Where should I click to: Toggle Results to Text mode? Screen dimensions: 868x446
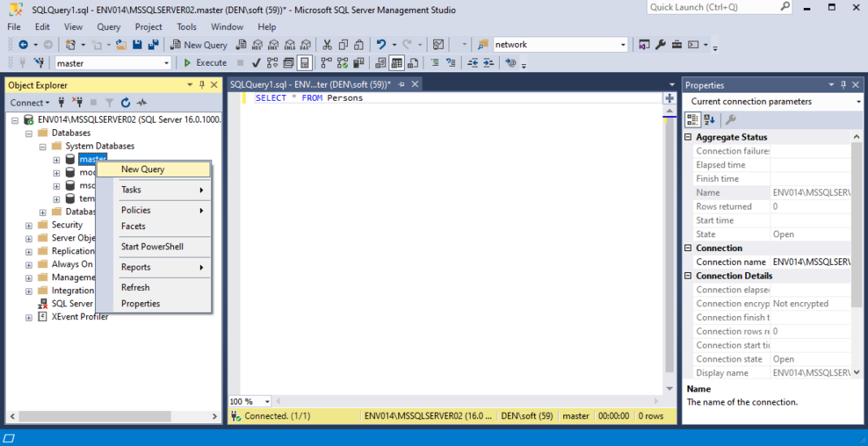[380, 63]
